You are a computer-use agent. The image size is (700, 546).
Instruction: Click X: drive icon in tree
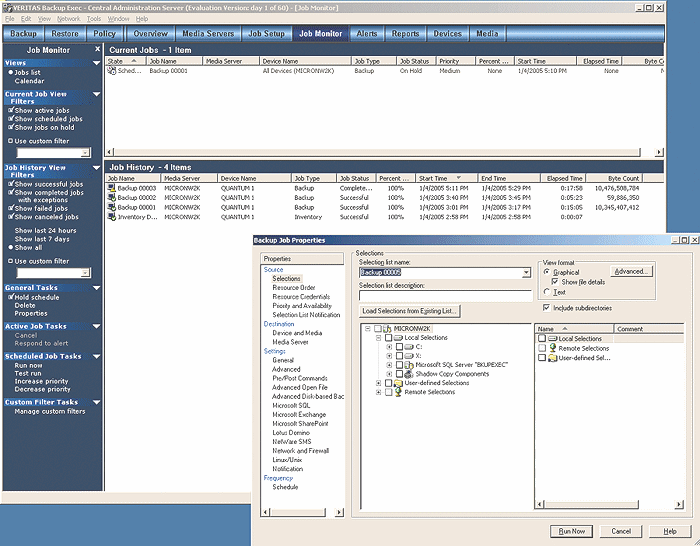tap(409, 356)
